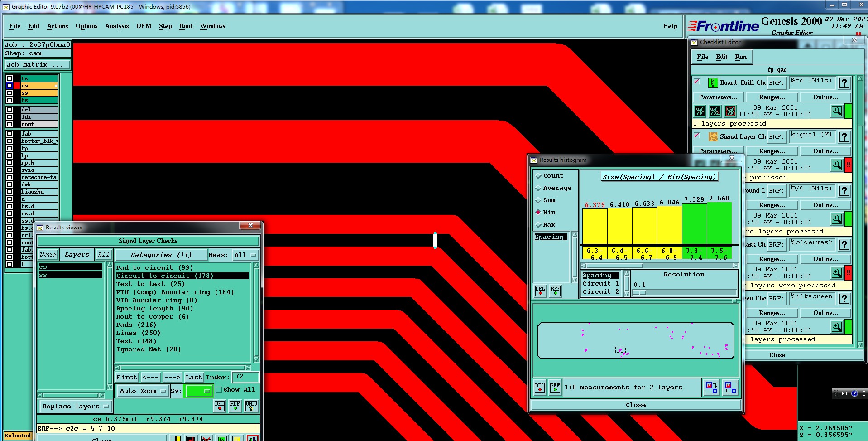Screen dimensions: 868x441
Task: Open the histogram chart icon in Results viewer
Action: 253,438
